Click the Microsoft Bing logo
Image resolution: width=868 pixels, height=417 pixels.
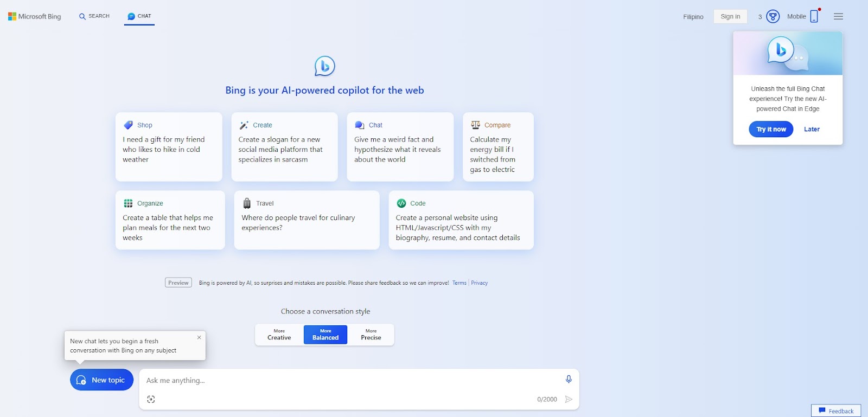click(35, 16)
